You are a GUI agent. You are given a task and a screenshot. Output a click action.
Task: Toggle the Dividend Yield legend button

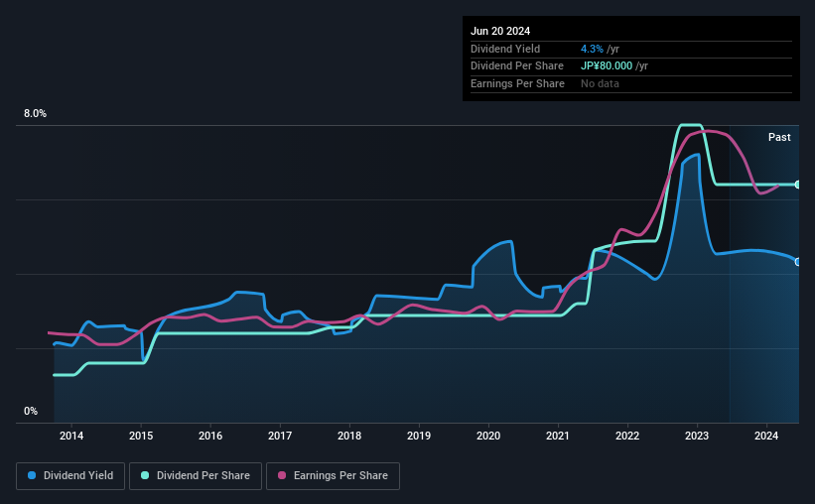click(x=70, y=476)
